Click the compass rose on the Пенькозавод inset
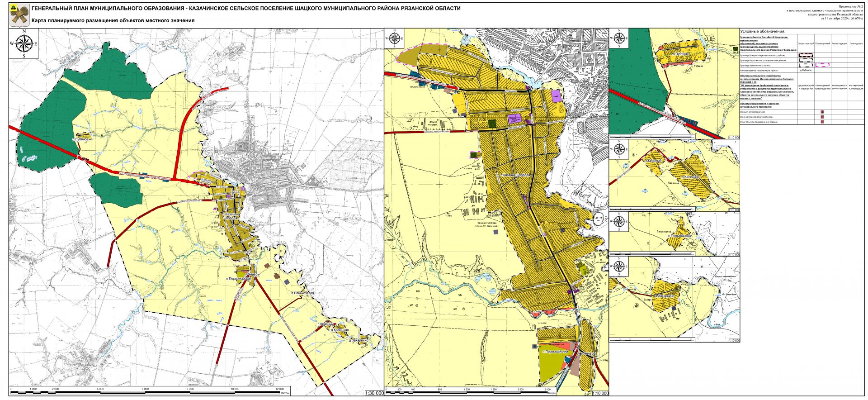The width and height of the screenshot is (868, 400). [619, 222]
